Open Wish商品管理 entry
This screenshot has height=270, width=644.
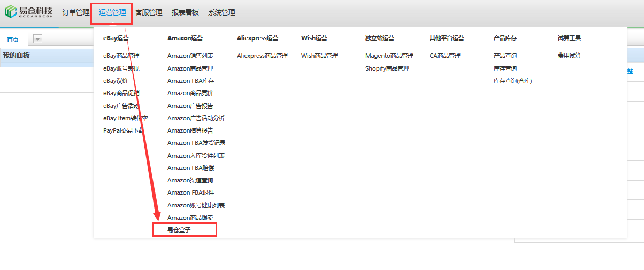pos(319,56)
